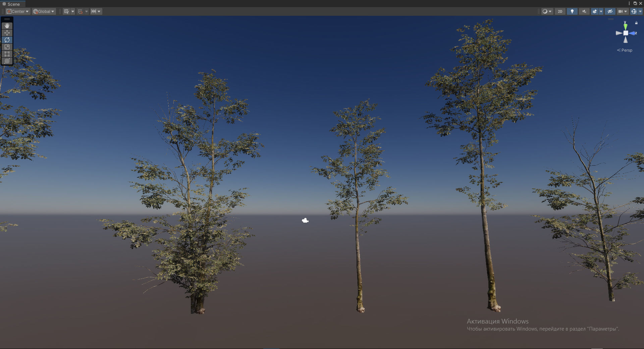Screen dimensions: 644x349
Task: Open grid visibility options dropdown arrow
Action: [73, 11]
